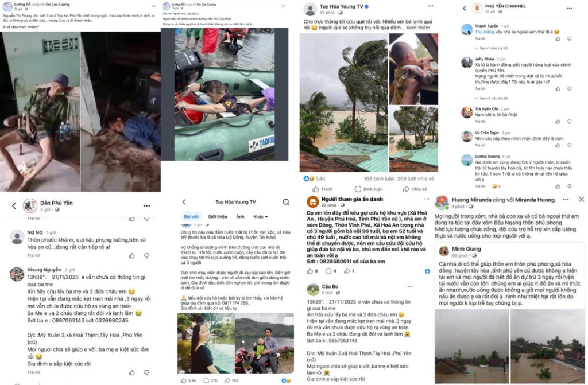
Task: Click Chia sẻ on the flood post
Action: tap(415, 189)
